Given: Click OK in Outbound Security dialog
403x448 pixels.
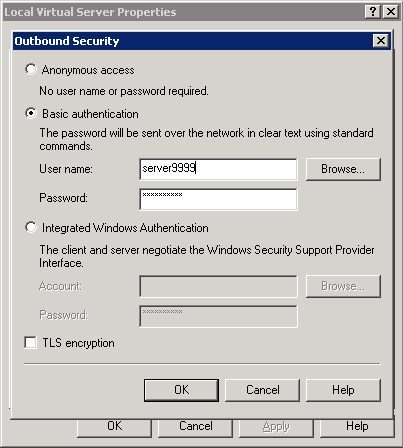Looking at the screenshot, I should [181, 390].
